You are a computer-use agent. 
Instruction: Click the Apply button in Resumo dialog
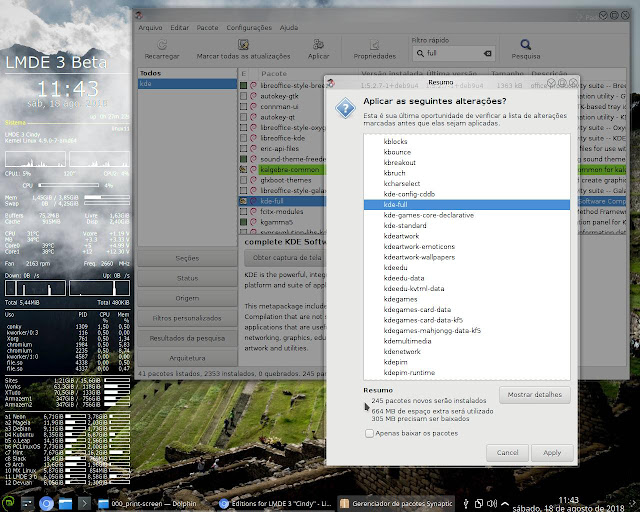tap(552, 453)
